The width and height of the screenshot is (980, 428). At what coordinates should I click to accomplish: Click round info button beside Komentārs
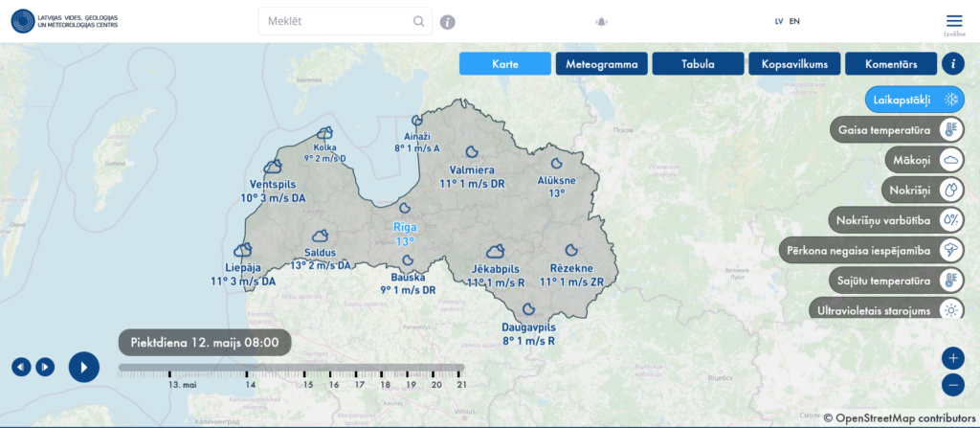(x=952, y=64)
